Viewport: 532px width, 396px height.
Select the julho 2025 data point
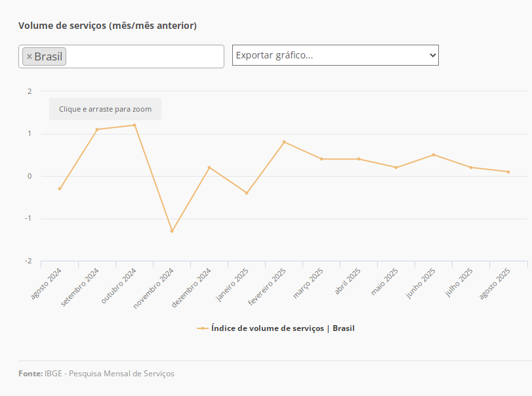471,167
